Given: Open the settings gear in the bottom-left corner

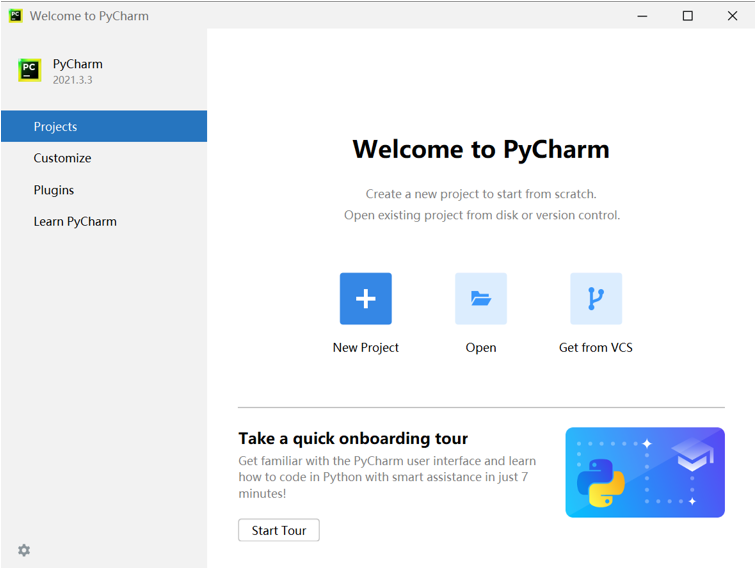Looking at the screenshot, I should pyautogui.click(x=24, y=550).
